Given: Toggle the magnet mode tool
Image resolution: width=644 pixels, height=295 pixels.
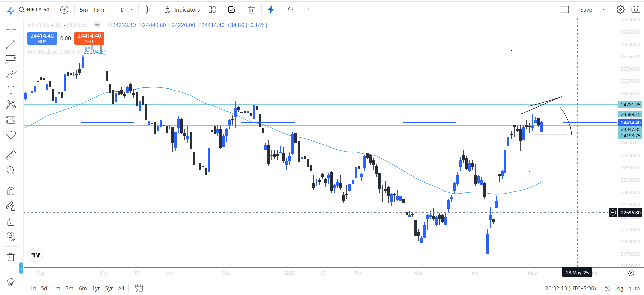Looking at the screenshot, I should 11,191.
